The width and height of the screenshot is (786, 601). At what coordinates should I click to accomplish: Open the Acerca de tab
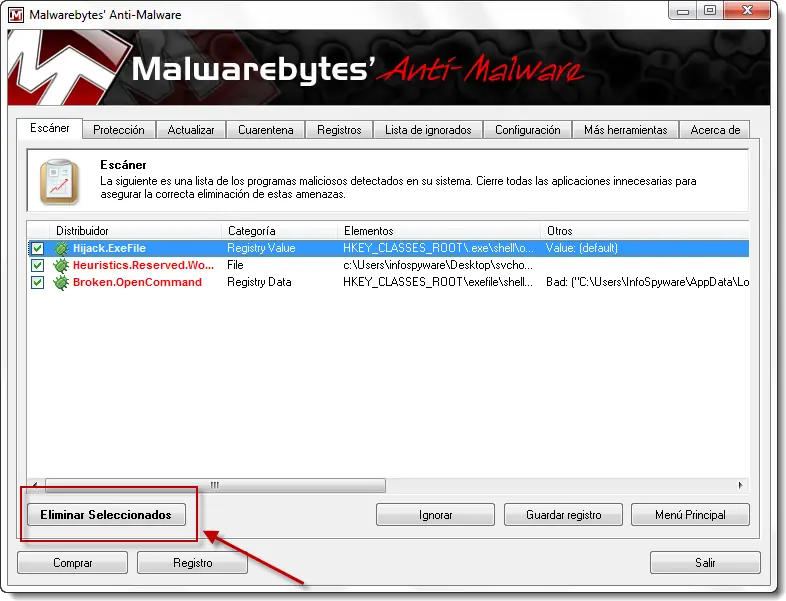pos(715,130)
